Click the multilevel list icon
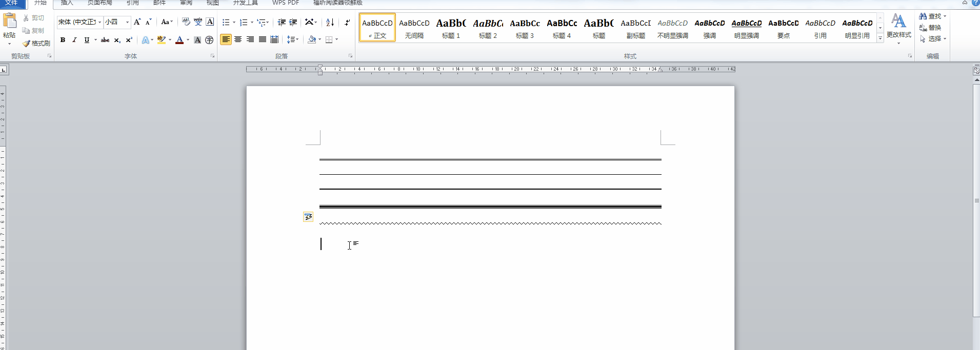980x350 pixels. tap(262, 22)
